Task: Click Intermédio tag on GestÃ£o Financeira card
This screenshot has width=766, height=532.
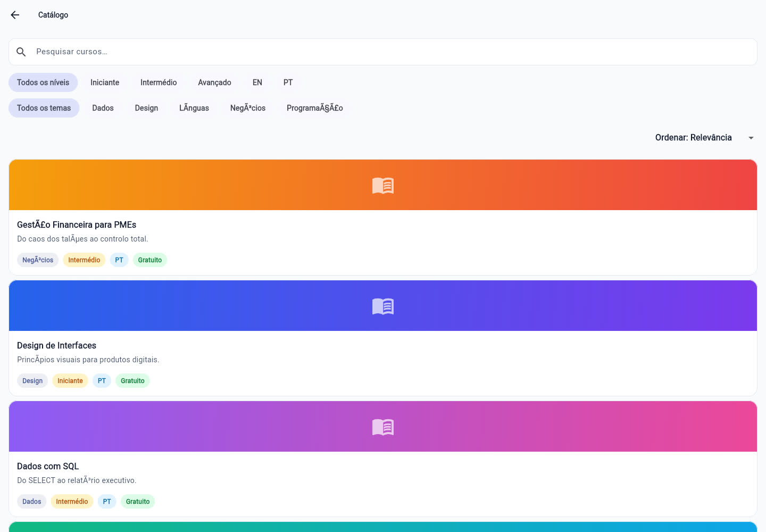Action: pos(84,260)
